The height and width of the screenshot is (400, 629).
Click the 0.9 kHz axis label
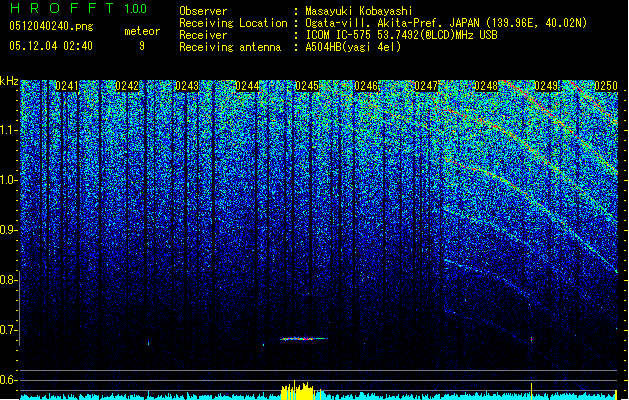coord(9,230)
